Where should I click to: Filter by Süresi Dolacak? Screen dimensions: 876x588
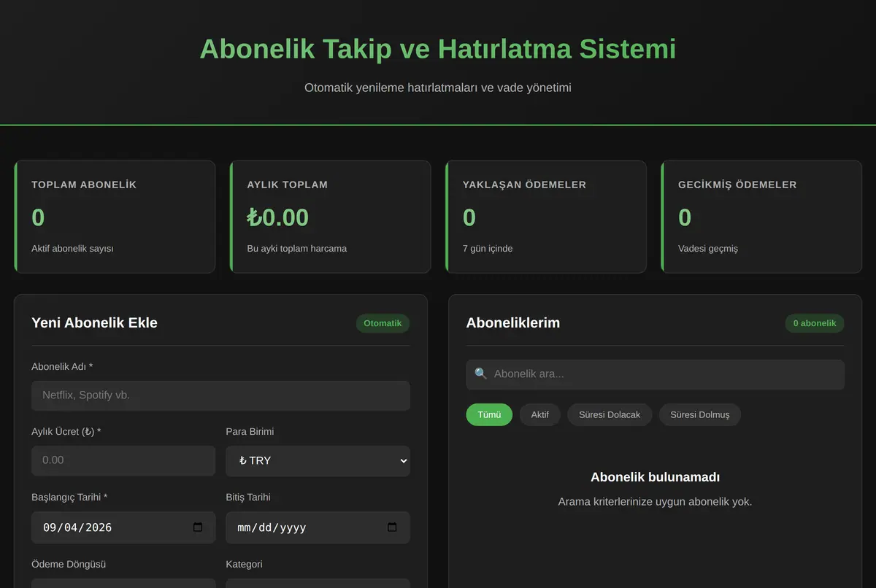click(610, 414)
